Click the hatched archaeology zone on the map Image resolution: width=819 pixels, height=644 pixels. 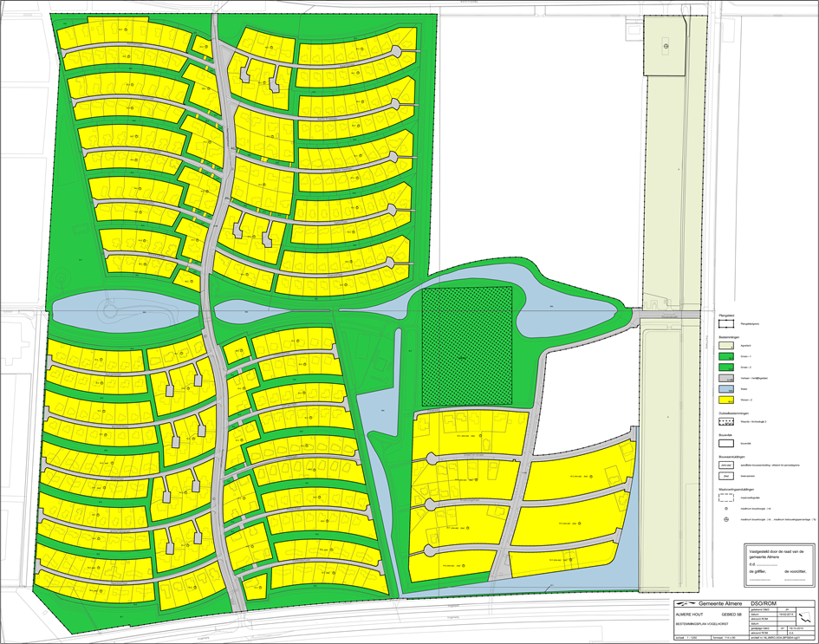[x=466, y=347]
